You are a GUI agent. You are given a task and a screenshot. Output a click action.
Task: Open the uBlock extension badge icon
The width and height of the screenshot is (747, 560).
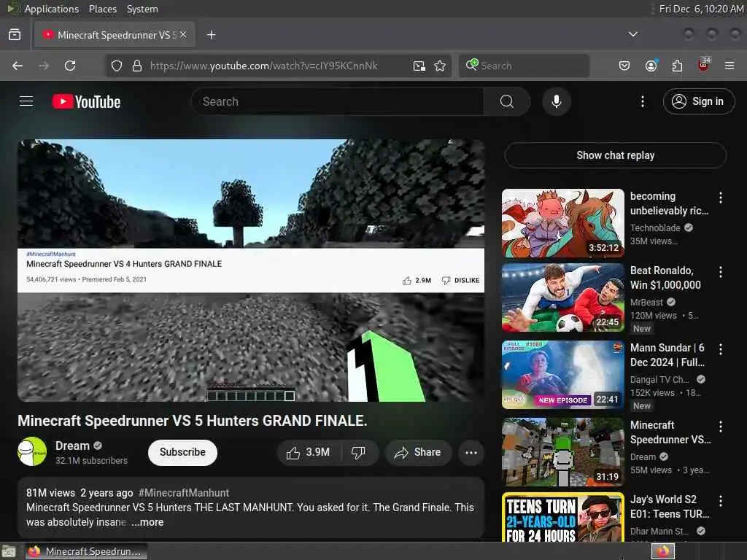(x=704, y=65)
